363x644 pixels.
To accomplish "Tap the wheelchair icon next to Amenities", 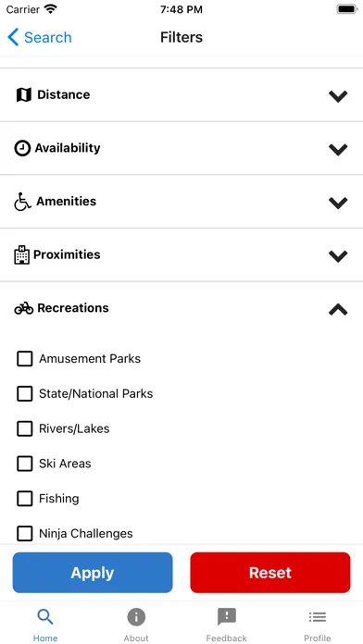I will [x=22, y=202].
